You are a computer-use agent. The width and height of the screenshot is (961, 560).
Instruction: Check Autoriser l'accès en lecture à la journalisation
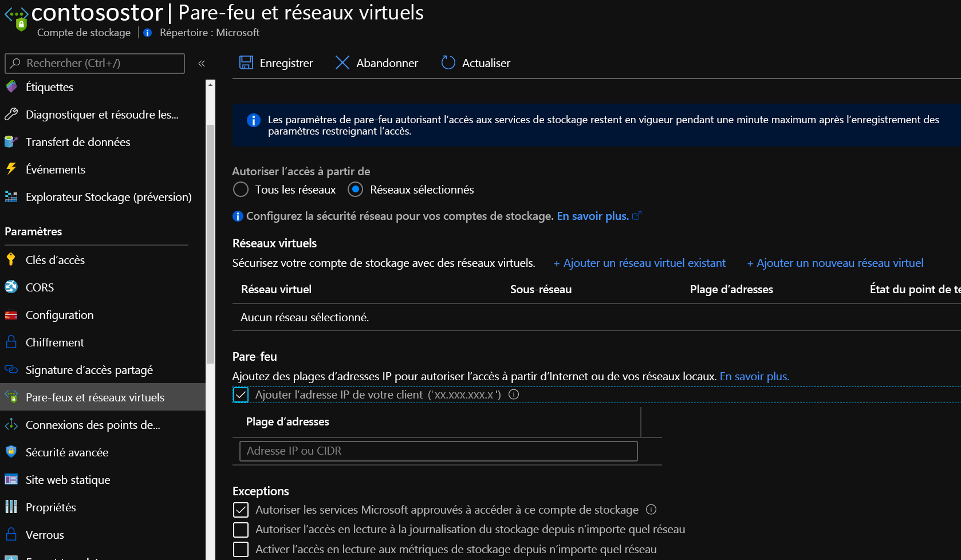pos(241,530)
